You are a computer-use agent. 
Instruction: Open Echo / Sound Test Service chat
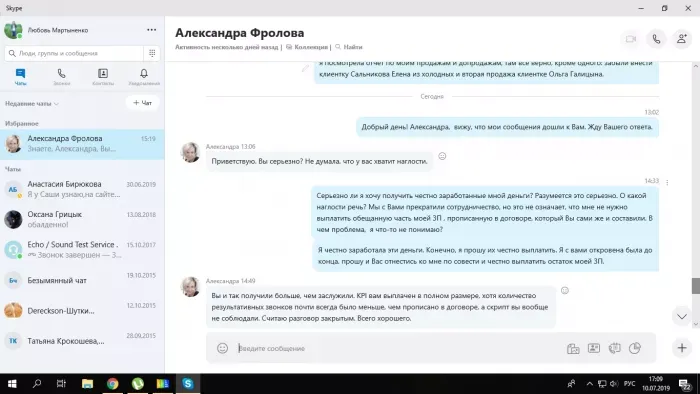pos(82,250)
